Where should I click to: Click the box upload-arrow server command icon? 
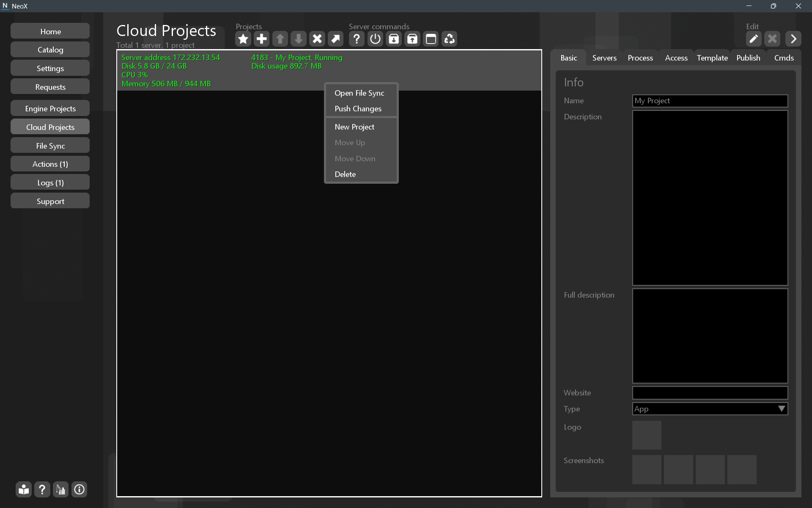pos(412,39)
